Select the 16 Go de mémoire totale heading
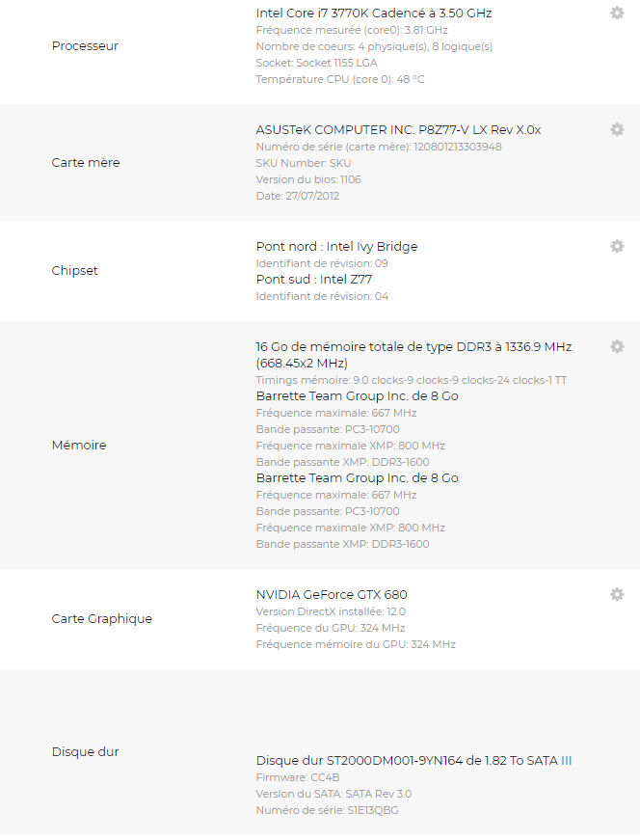Image resolution: width=640 pixels, height=840 pixels. [x=413, y=347]
